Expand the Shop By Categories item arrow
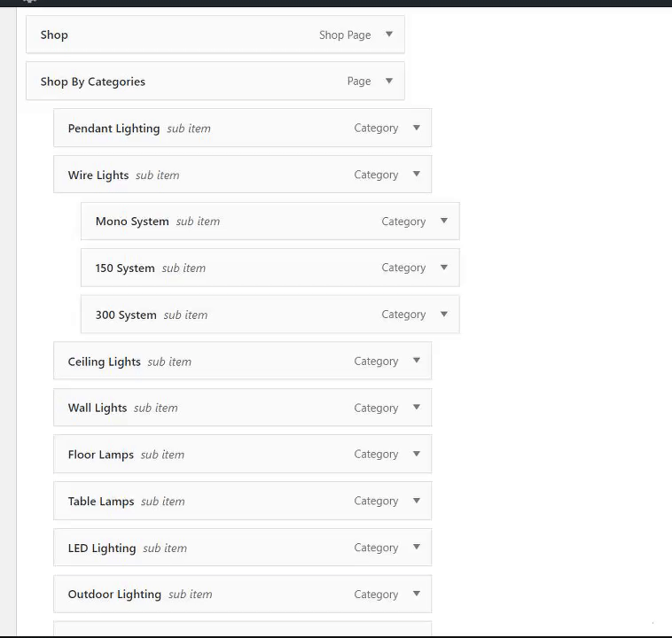Image resolution: width=672 pixels, height=638 pixels. [x=388, y=82]
